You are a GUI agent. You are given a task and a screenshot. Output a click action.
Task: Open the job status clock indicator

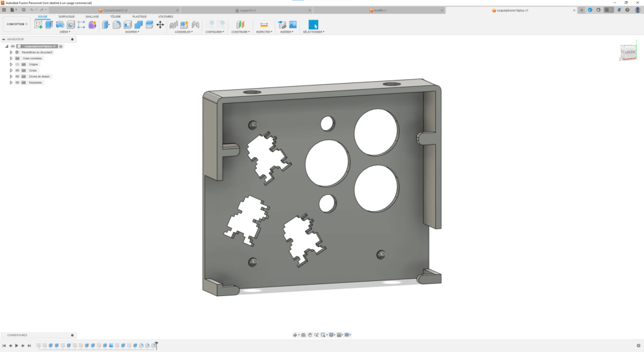[x=608, y=10]
